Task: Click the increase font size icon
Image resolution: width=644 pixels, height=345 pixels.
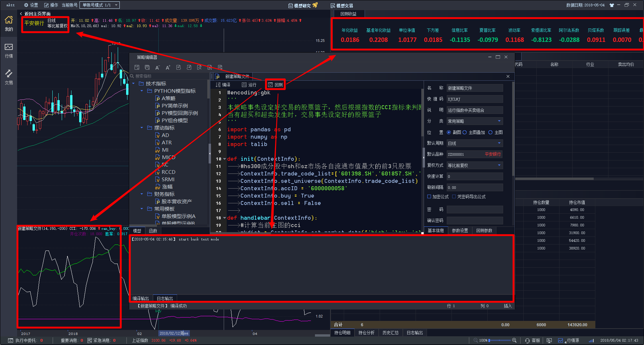Action: coord(168,67)
